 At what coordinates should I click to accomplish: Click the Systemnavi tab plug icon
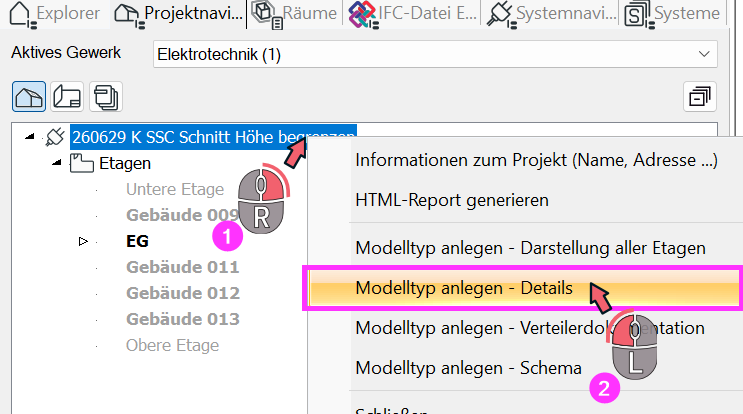click(x=501, y=14)
